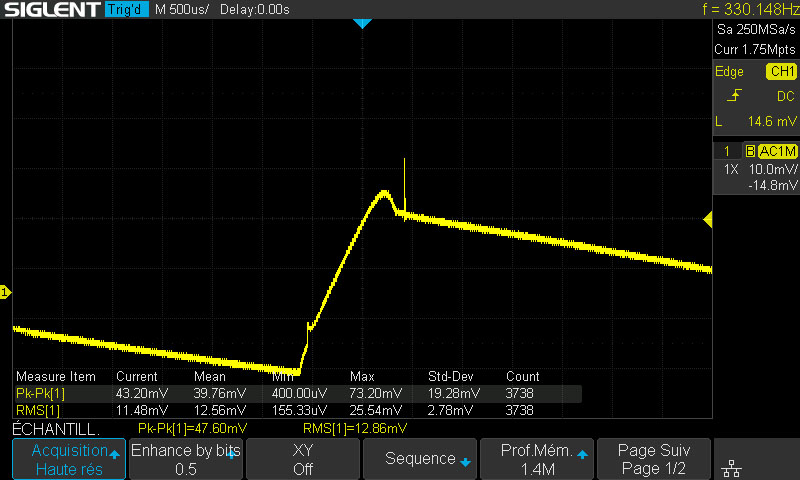Click the rising edge trigger slope icon
Screen dimensions: 800x480
[734, 95]
